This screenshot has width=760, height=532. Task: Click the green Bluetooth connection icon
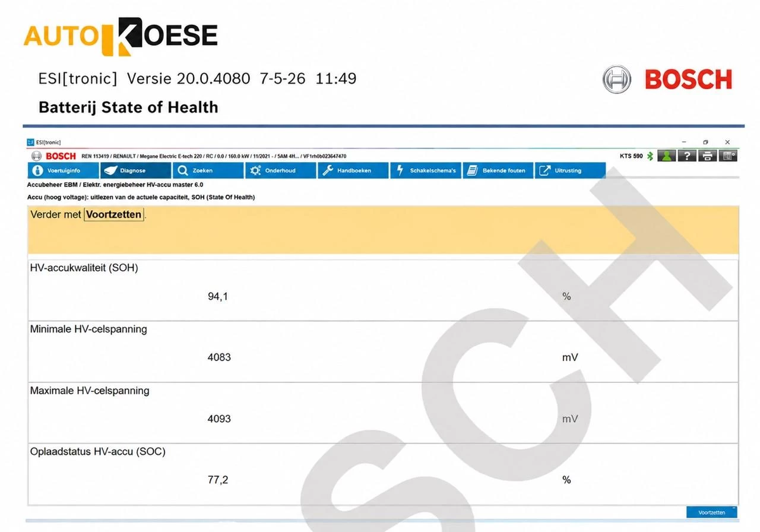(650, 156)
